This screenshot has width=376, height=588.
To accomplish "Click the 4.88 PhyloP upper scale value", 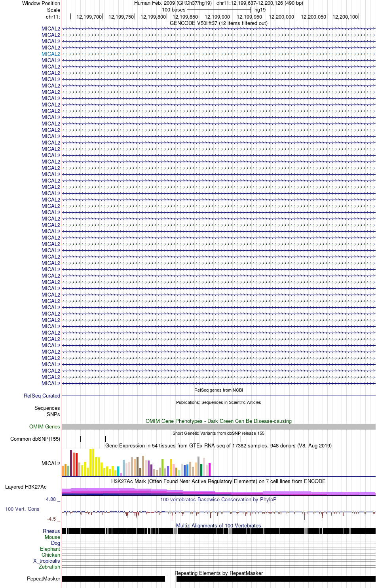I will (51, 499).
